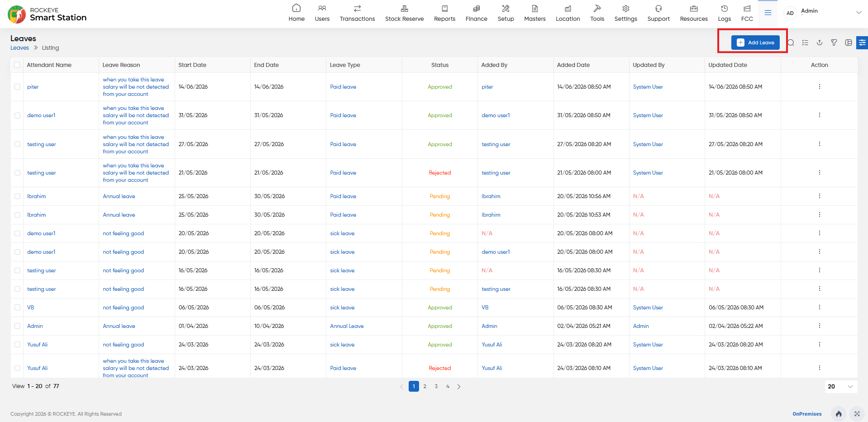868x422 pixels.
Task: Tick the select-all checkbox in table header
Action: click(x=17, y=65)
